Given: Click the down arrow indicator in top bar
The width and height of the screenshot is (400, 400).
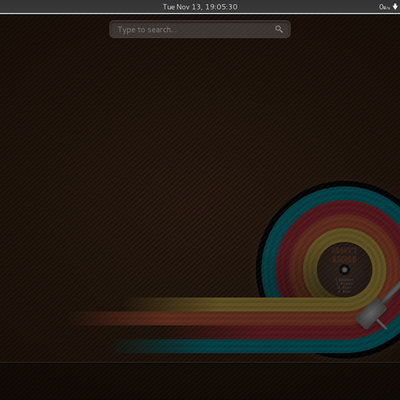Looking at the screenshot, I should pyautogui.click(x=395, y=6).
